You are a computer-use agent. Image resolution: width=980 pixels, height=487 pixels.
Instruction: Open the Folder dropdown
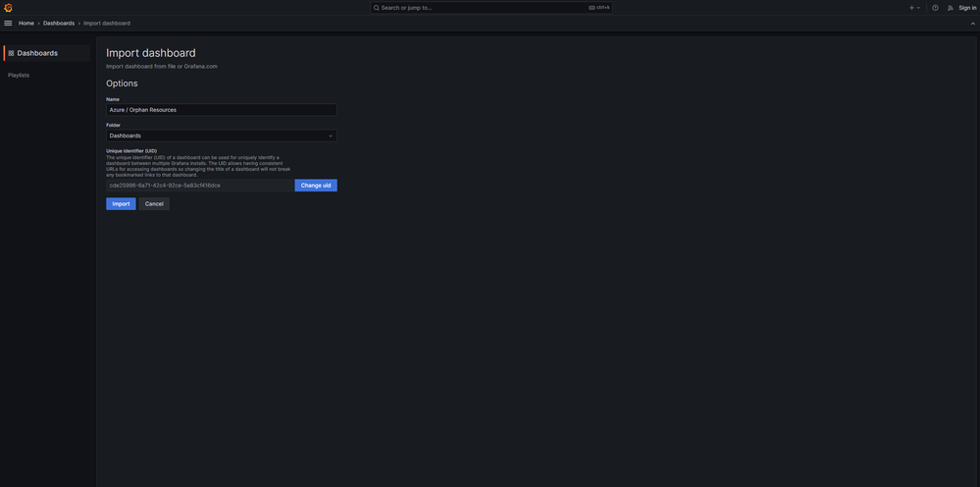click(x=222, y=135)
